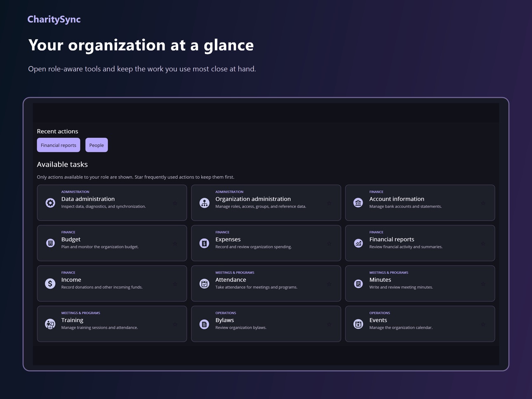Star the Minutes task

point(483,284)
